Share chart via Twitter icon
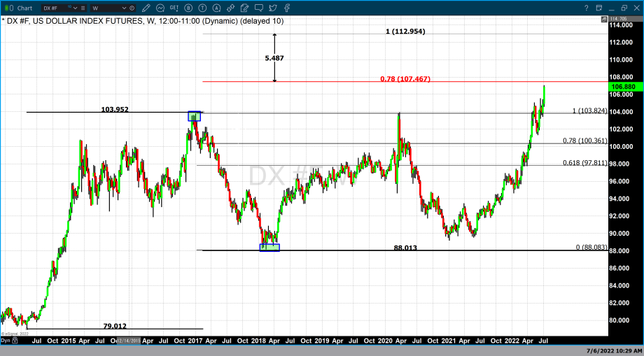 click(x=274, y=8)
